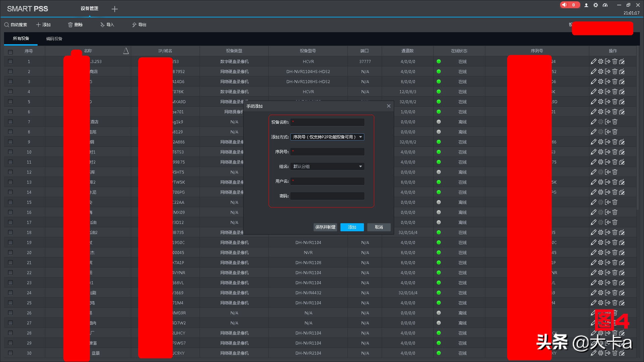Click the 设备型号 column header
This screenshot has height=362, width=644.
pyautogui.click(x=308, y=51)
